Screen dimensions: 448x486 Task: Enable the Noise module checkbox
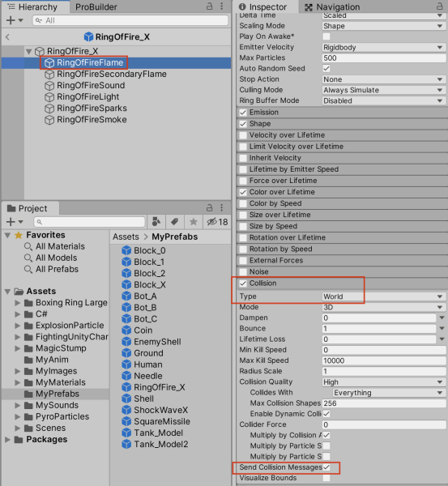[x=243, y=272]
